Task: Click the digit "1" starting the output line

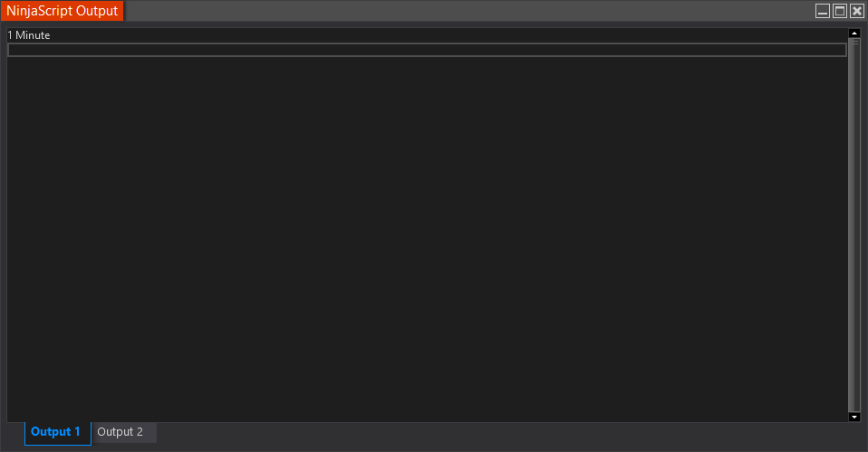Action: (x=10, y=34)
